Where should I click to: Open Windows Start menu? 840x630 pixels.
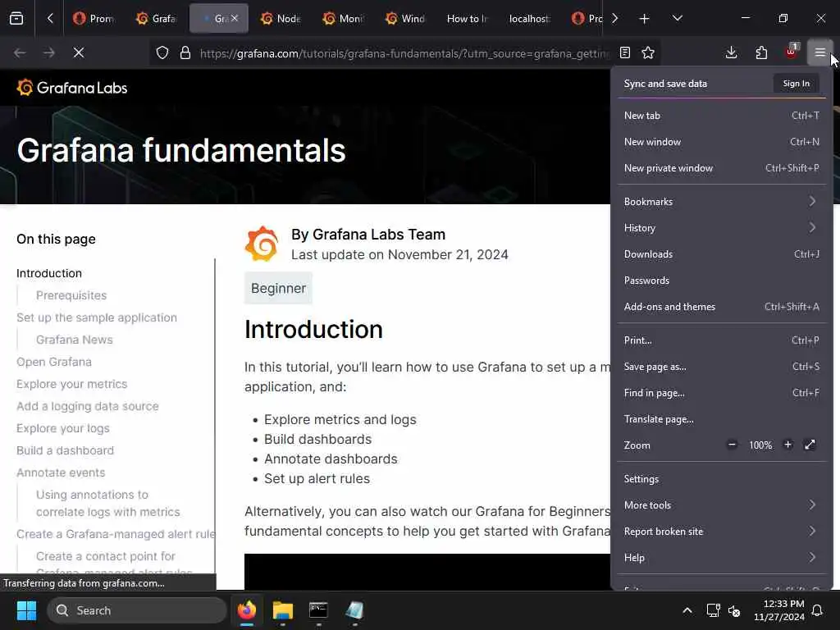click(x=26, y=610)
